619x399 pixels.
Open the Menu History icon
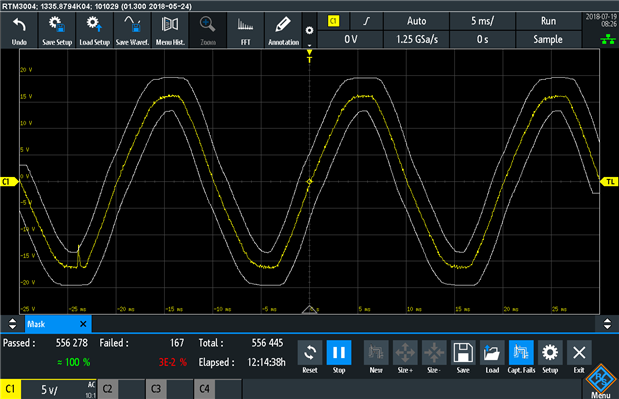[x=170, y=30]
